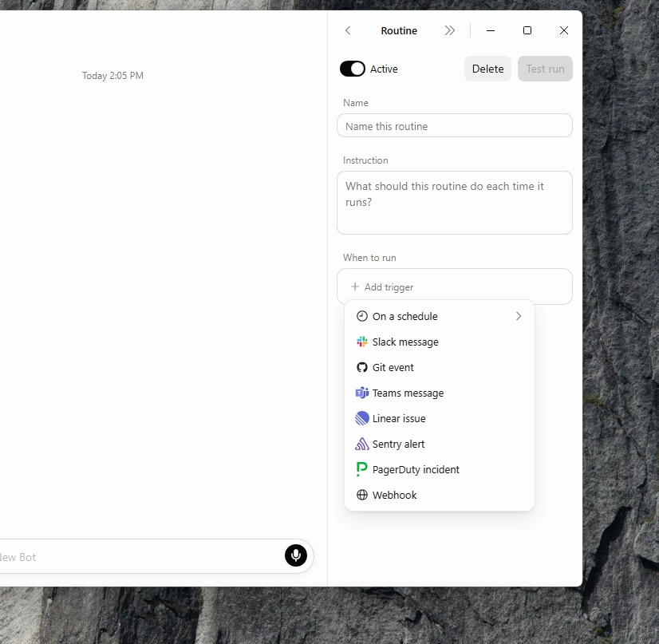Select Teams message trigger
Screen dimensions: 659x644
tap(439, 393)
